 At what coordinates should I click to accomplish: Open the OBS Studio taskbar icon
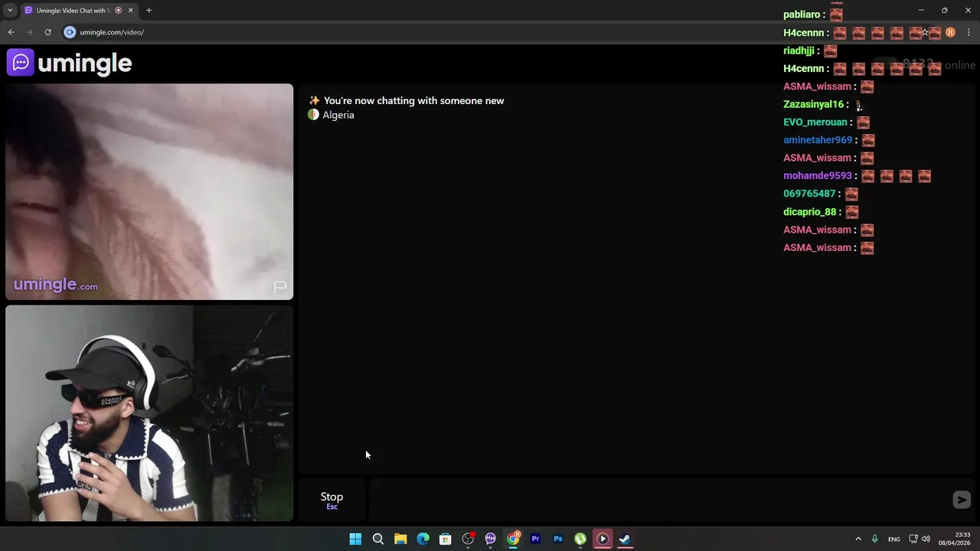tap(468, 539)
